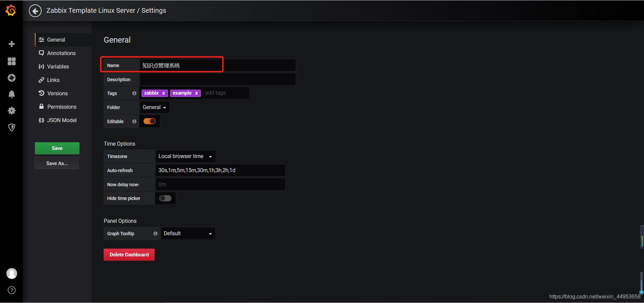Open the Create plus menu icon
Image resolution: width=644 pixels, height=303 pixels.
pyautogui.click(x=12, y=44)
